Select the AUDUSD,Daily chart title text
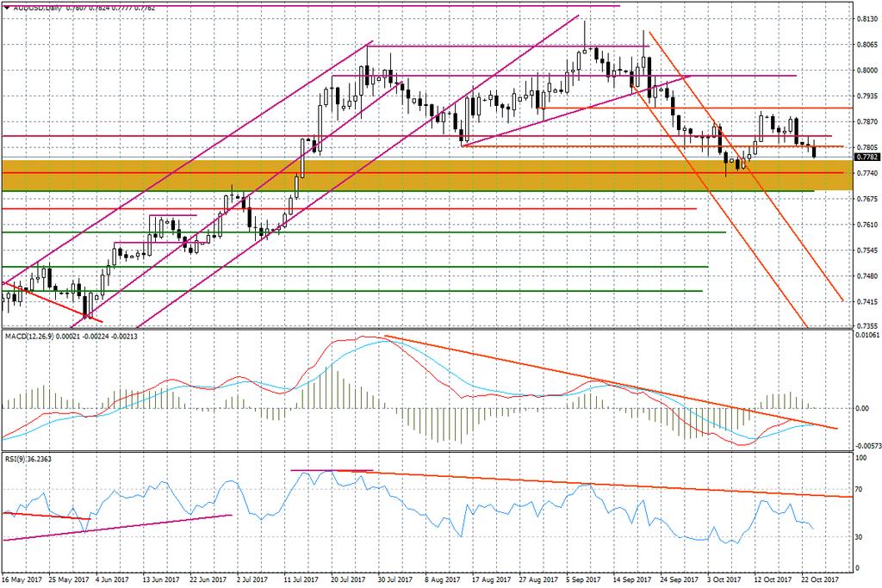Screen dimensions: 882x588 point(36,8)
